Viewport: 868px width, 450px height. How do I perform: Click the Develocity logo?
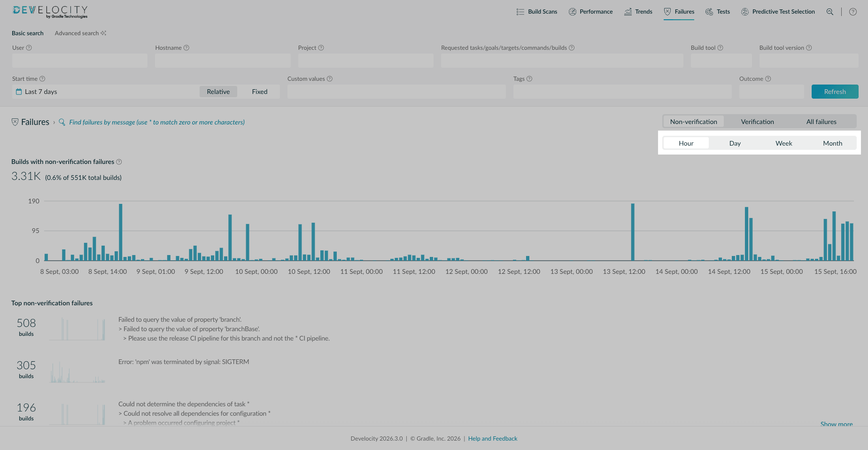click(50, 12)
